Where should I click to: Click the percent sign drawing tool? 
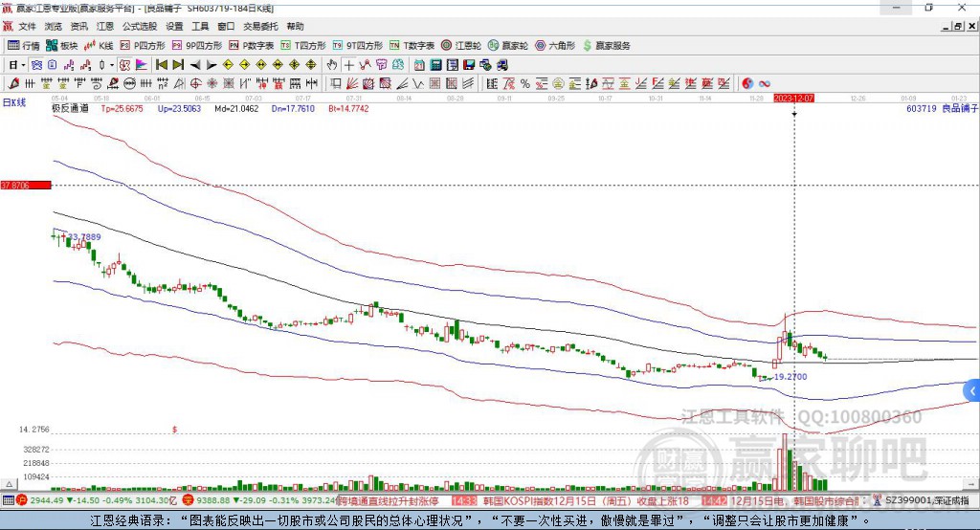pos(525,84)
